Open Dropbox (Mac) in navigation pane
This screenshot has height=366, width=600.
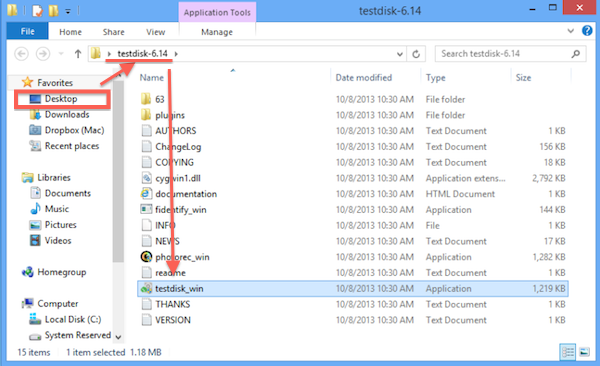(x=74, y=130)
